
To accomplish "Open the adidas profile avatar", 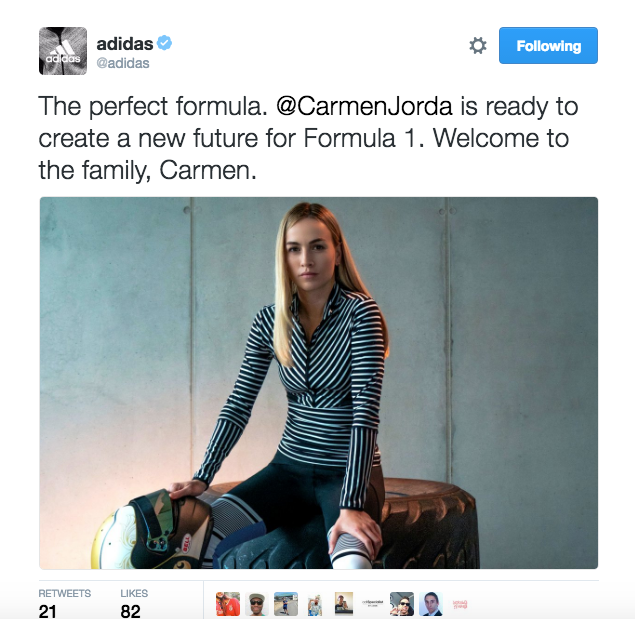I will [x=63, y=51].
